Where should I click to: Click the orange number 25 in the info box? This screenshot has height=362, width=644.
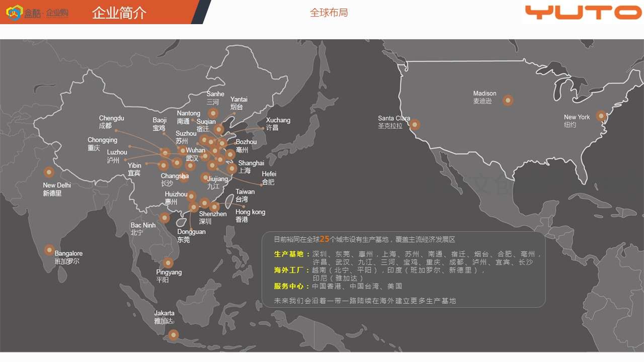325,239
